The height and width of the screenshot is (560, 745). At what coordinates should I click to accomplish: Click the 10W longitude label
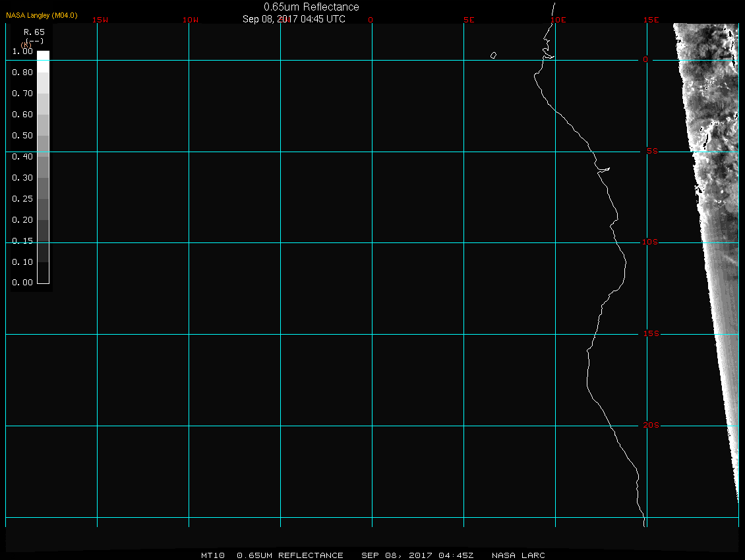click(191, 20)
